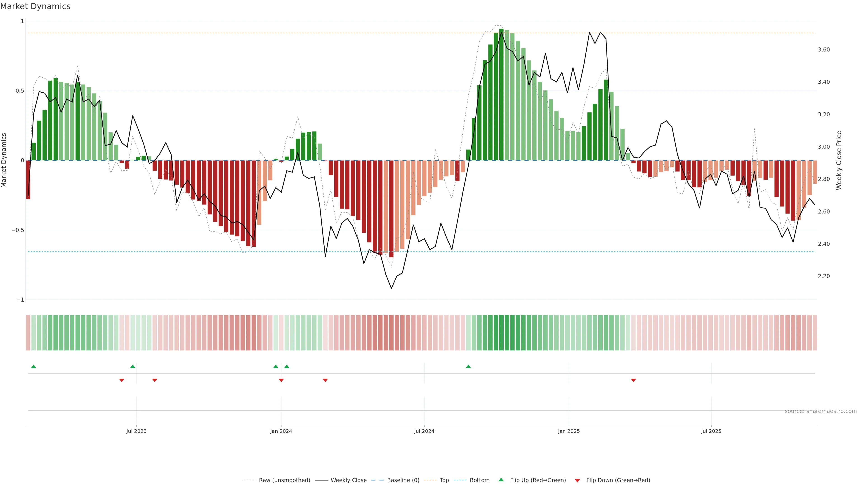868x488 pixels.
Task: Click the rightmost green flip-up triangle marker
Action: 468,366
